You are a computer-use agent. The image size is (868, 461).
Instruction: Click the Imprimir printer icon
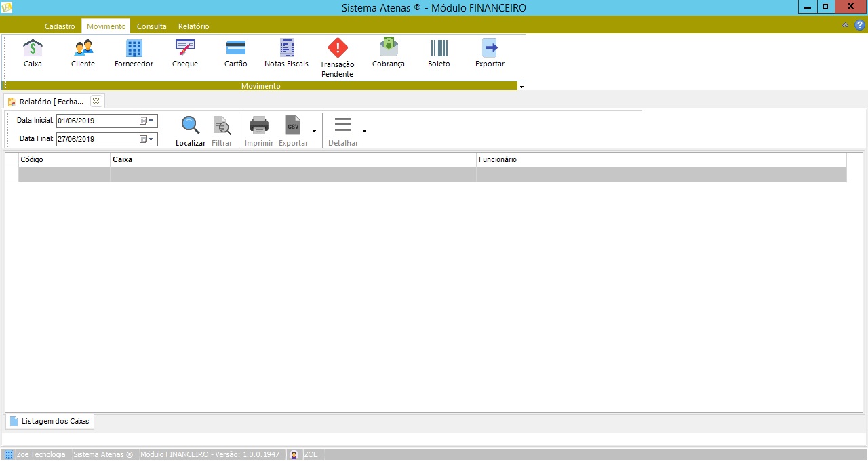coord(259,125)
